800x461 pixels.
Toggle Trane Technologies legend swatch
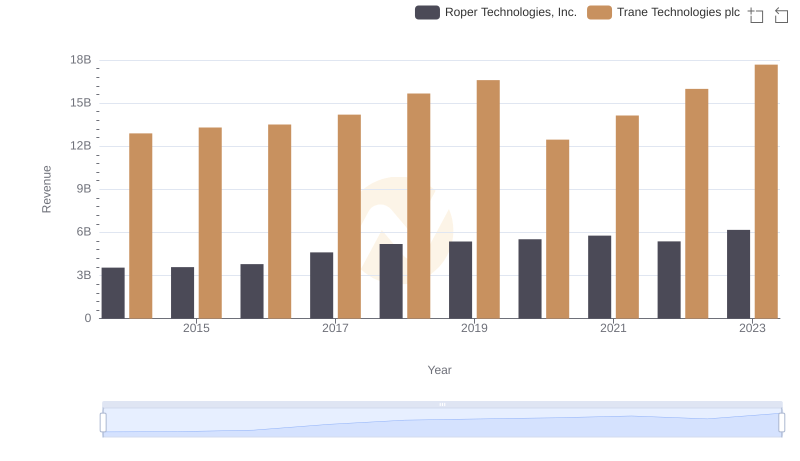(599, 12)
